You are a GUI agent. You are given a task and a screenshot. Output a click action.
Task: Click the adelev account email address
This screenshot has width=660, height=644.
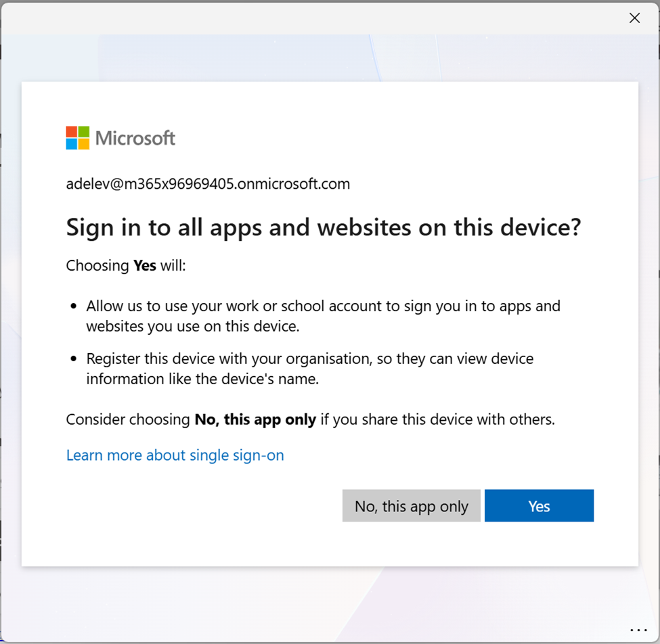pyautogui.click(x=207, y=183)
